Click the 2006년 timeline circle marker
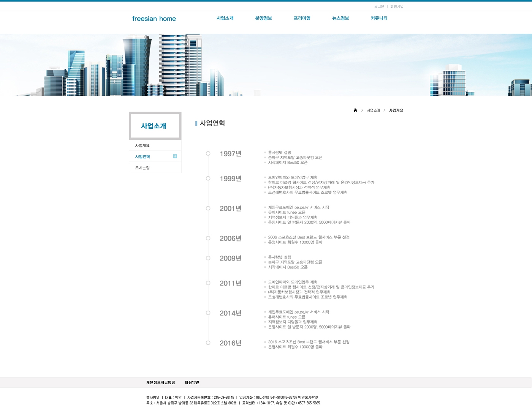 (x=208, y=238)
